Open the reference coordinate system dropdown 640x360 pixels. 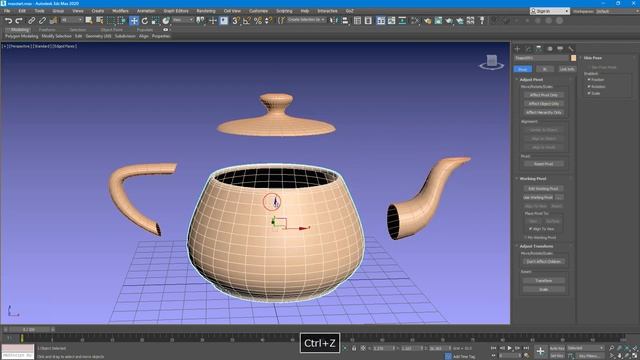(182, 20)
